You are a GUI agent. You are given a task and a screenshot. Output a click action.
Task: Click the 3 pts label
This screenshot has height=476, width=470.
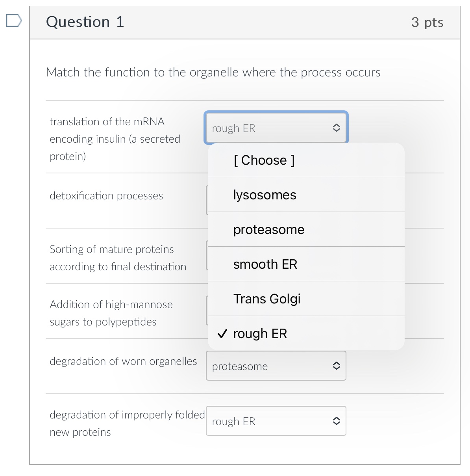[x=427, y=22]
